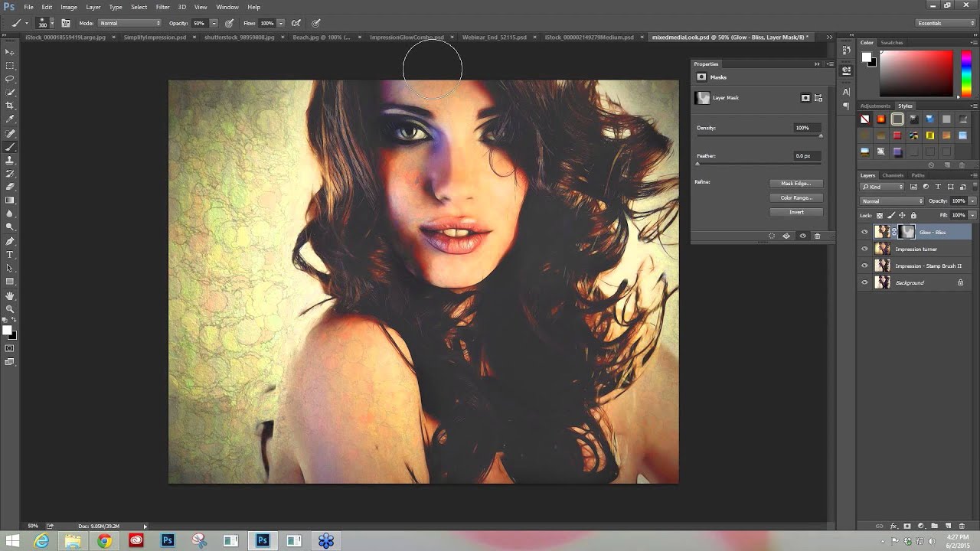This screenshot has height=551, width=980.
Task: Enable airbrush build-up effects icon
Action: 296,23
